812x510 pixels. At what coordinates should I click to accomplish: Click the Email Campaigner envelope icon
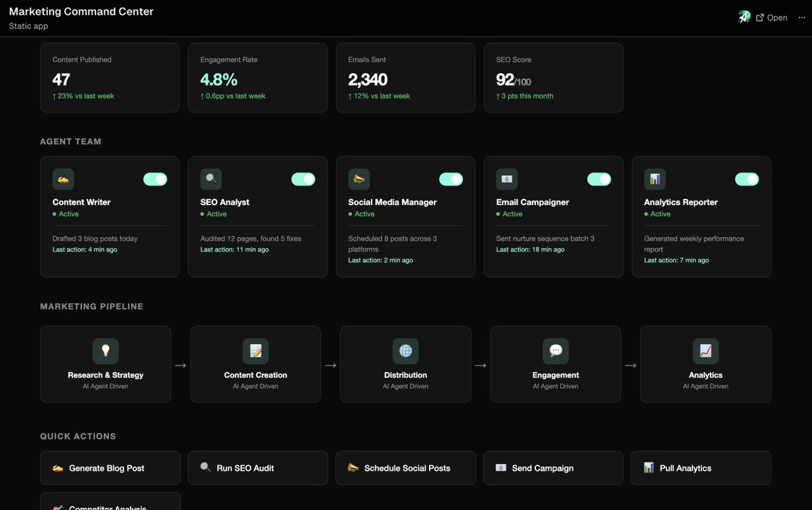click(507, 179)
